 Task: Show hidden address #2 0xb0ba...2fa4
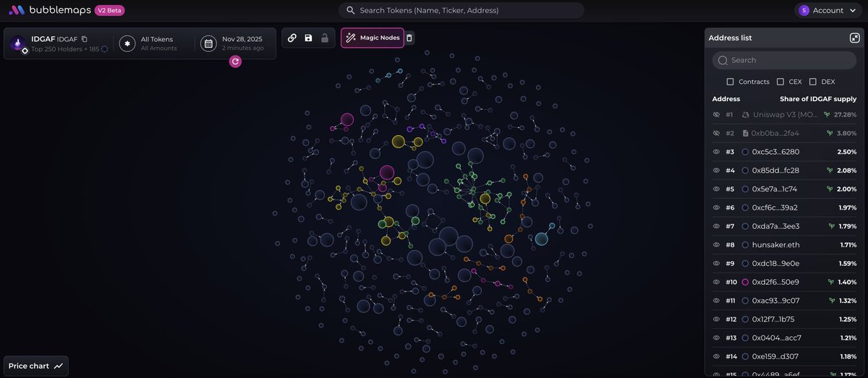pos(717,134)
